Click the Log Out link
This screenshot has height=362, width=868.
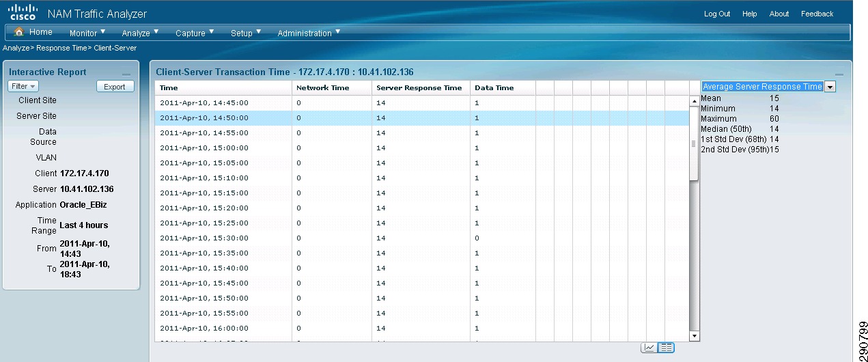point(717,14)
